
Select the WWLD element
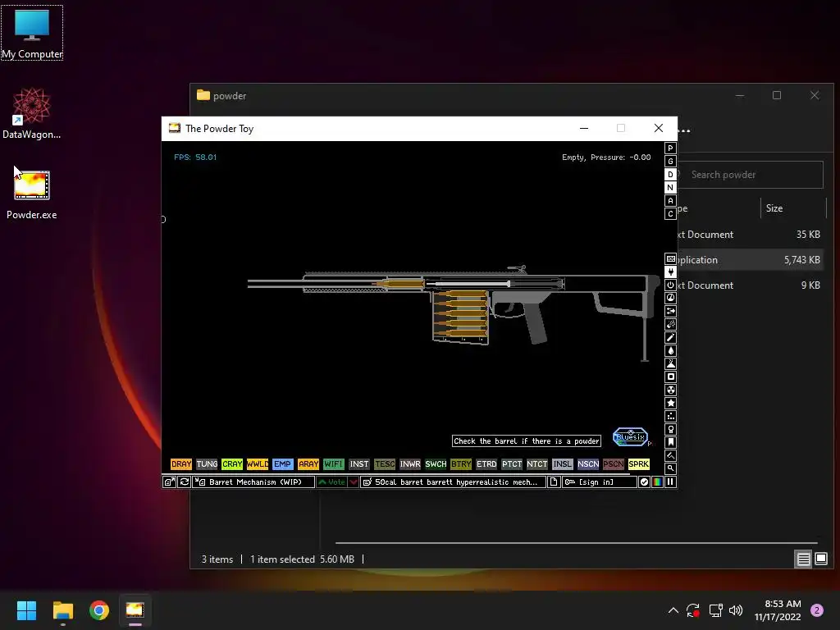[x=258, y=464]
